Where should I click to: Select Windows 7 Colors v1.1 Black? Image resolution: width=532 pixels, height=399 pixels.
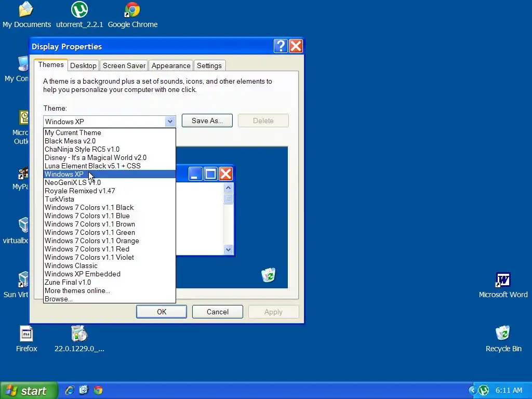pyautogui.click(x=109, y=207)
